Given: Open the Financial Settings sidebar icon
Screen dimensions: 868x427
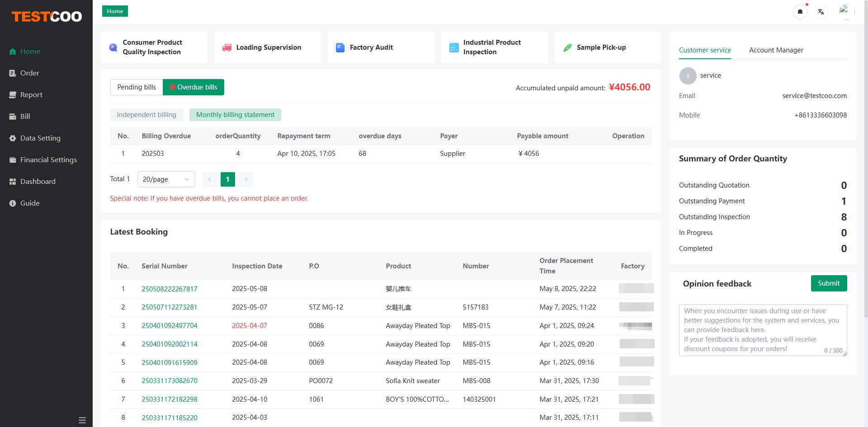Looking at the screenshot, I should point(13,160).
